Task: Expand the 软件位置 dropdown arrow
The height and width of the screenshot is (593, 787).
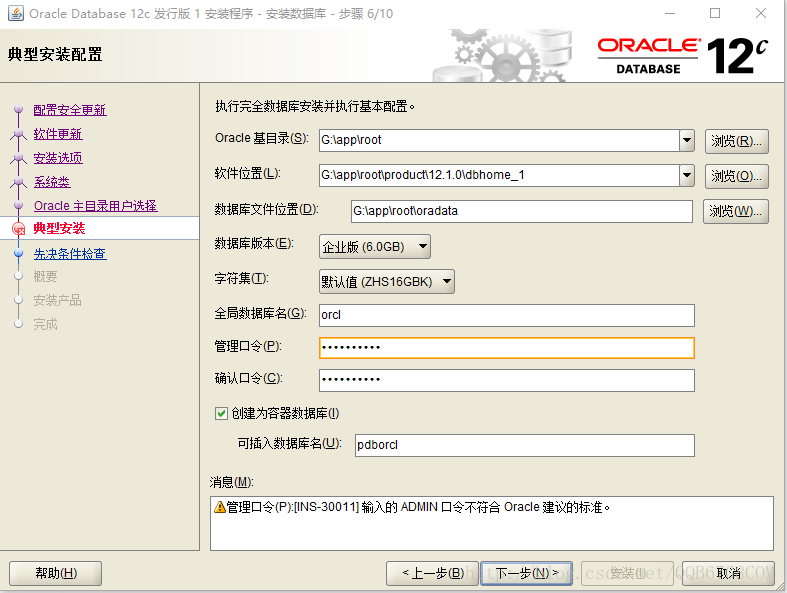Action: [x=687, y=175]
